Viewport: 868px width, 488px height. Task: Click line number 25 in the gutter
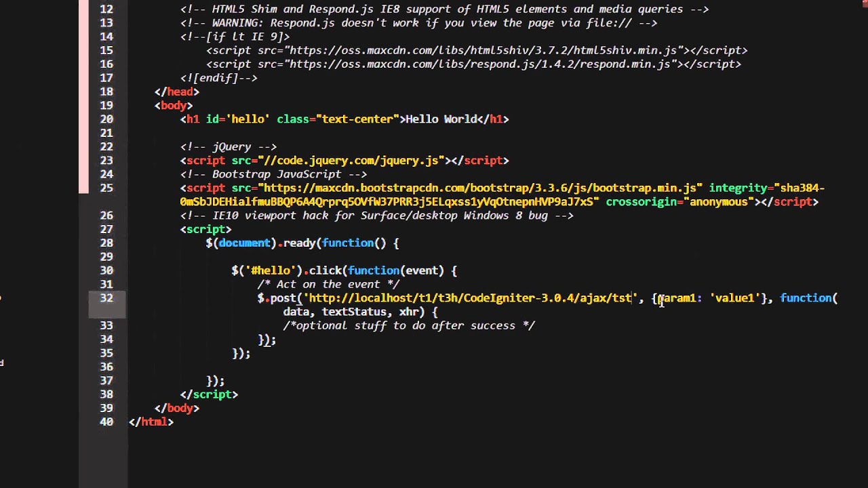tap(106, 188)
